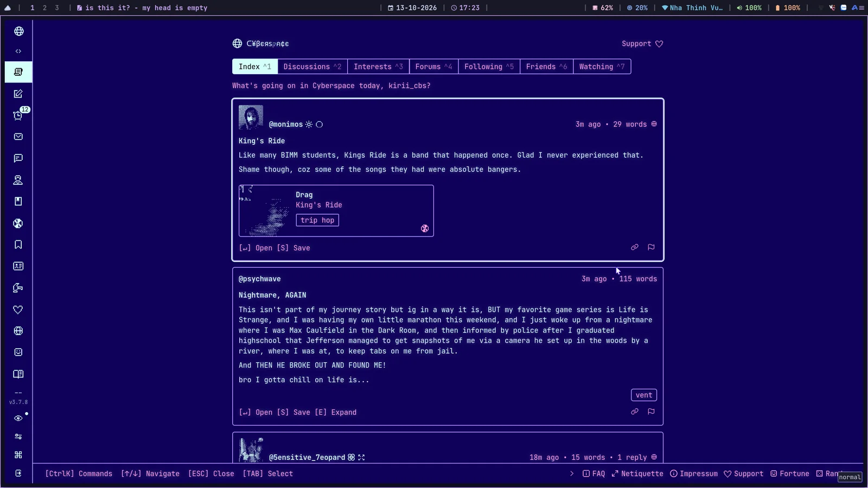868x488 pixels.
Task: Click the logout icon at sidebar bottom
Action: (18, 473)
